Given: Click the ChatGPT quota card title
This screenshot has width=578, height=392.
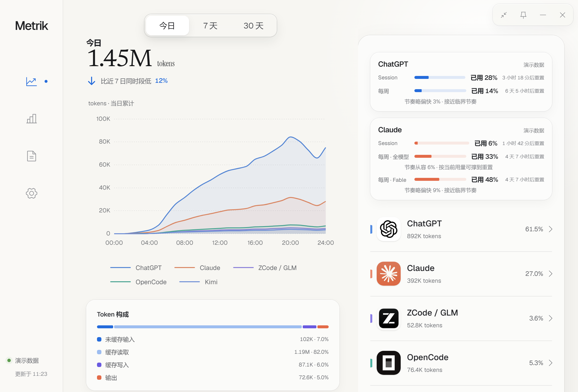Looking at the screenshot, I should 393,64.
